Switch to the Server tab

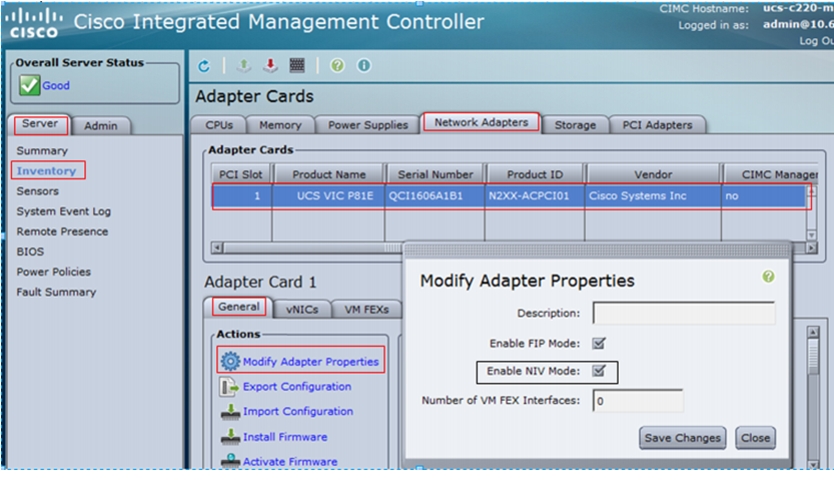point(40,124)
